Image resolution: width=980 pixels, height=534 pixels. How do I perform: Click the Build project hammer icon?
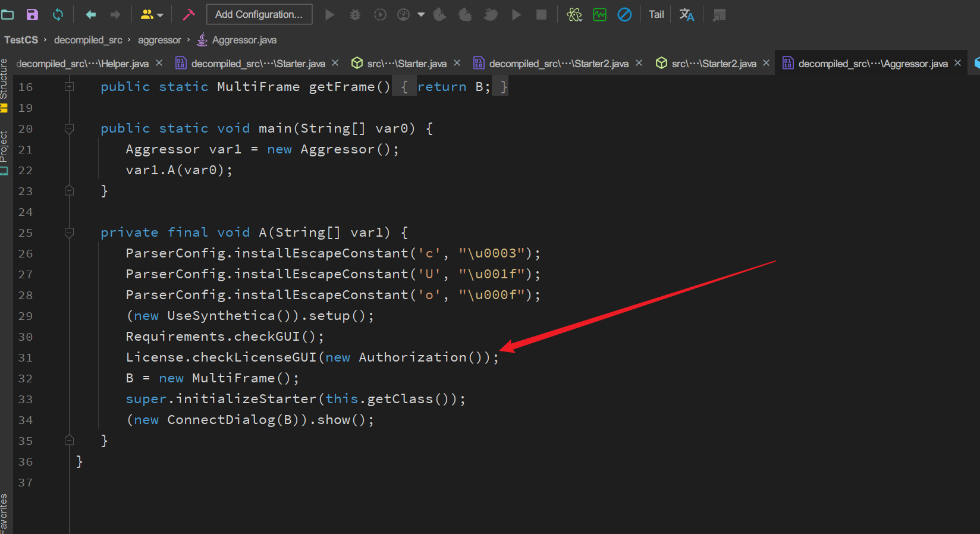[x=189, y=14]
